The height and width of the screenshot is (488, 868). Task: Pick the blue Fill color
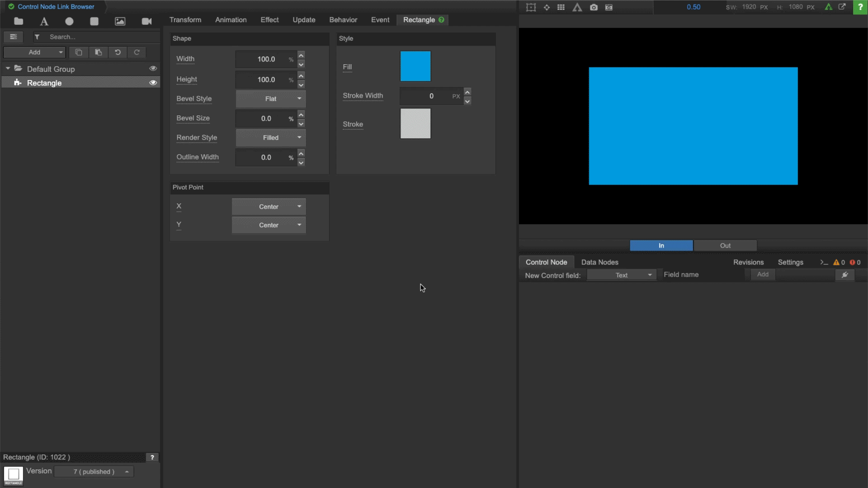[415, 66]
